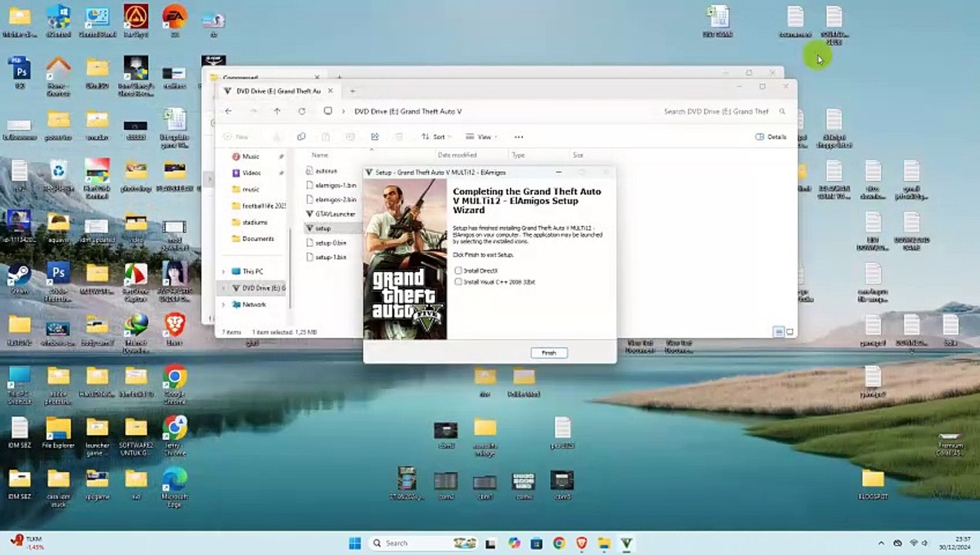Screen dimensions: 980x555
Task: Expand the This PC tree node
Action: [223, 271]
